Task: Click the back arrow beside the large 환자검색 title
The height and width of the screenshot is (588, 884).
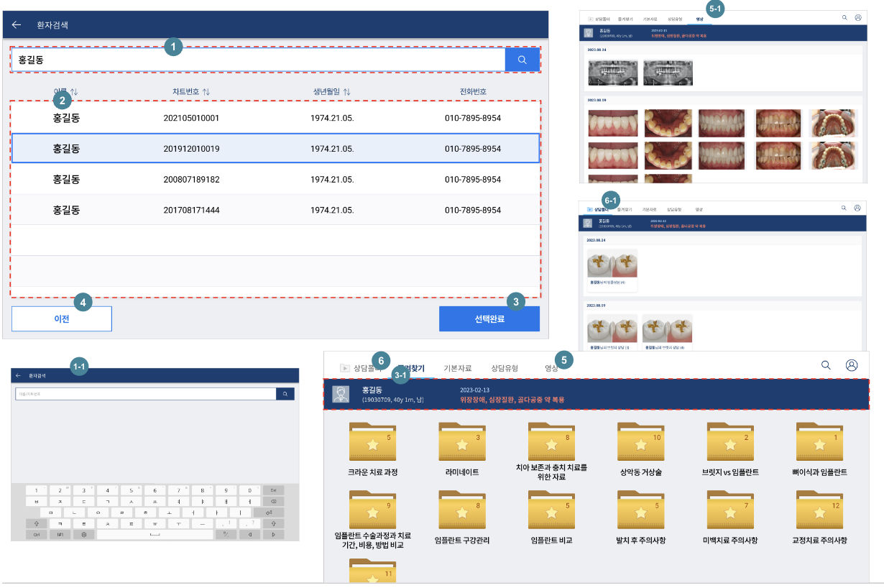Action: [17, 24]
